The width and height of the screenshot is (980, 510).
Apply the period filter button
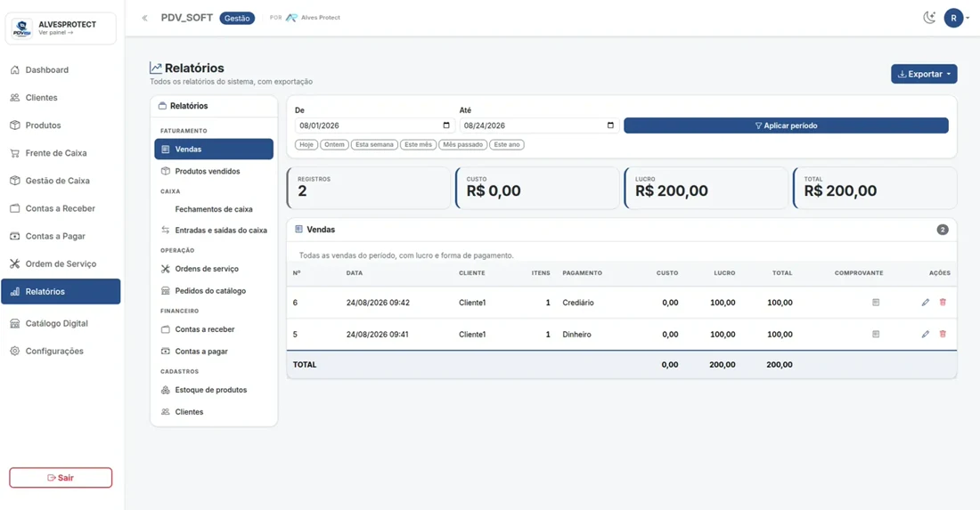coord(786,125)
